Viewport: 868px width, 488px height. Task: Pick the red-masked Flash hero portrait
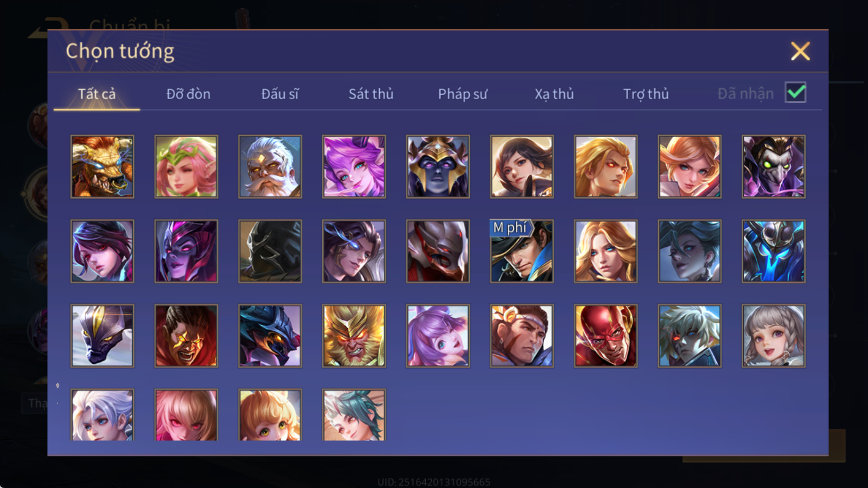tap(605, 336)
